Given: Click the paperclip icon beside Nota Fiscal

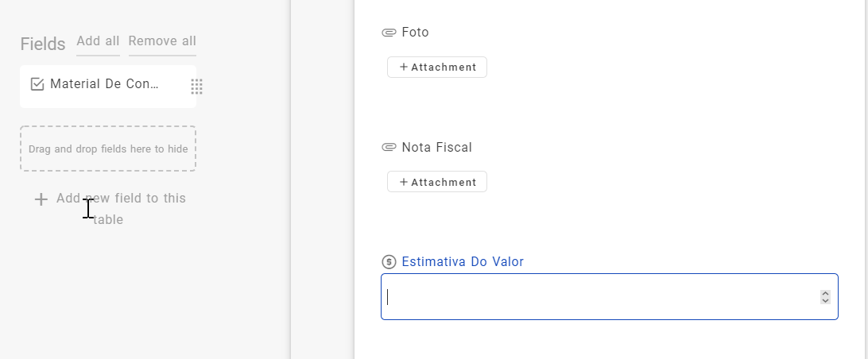Looking at the screenshot, I should pyautogui.click(x=389, y=147).
